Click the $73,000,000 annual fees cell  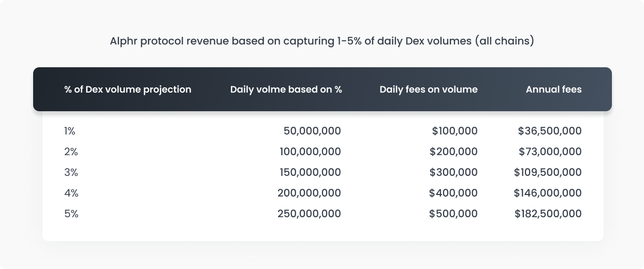coord(550,152)
